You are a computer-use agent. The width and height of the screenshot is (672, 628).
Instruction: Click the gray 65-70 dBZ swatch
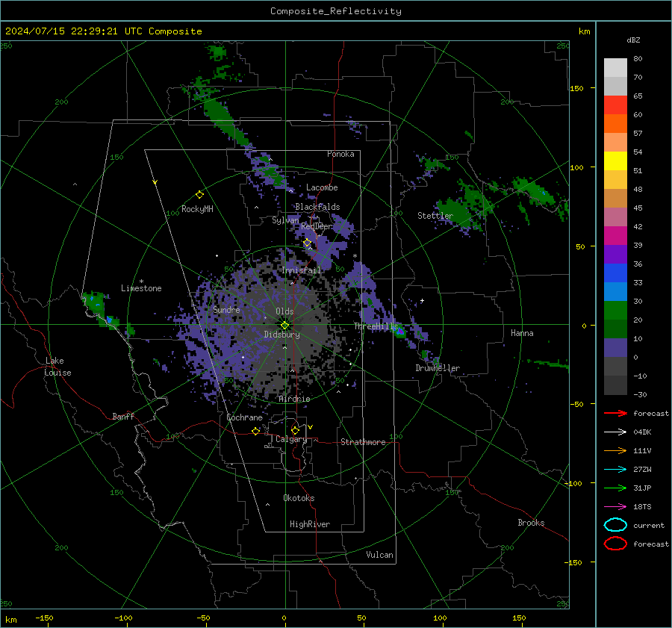(615, 86)
